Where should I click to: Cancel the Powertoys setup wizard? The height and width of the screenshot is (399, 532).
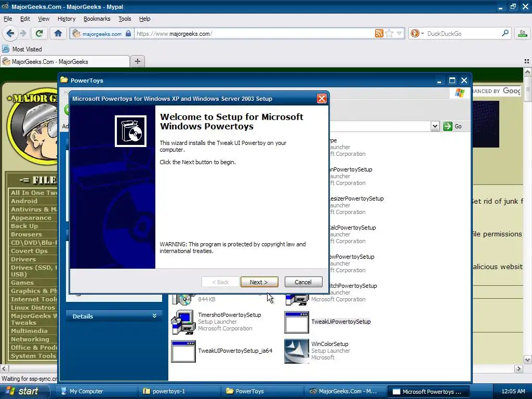(303, 282)
